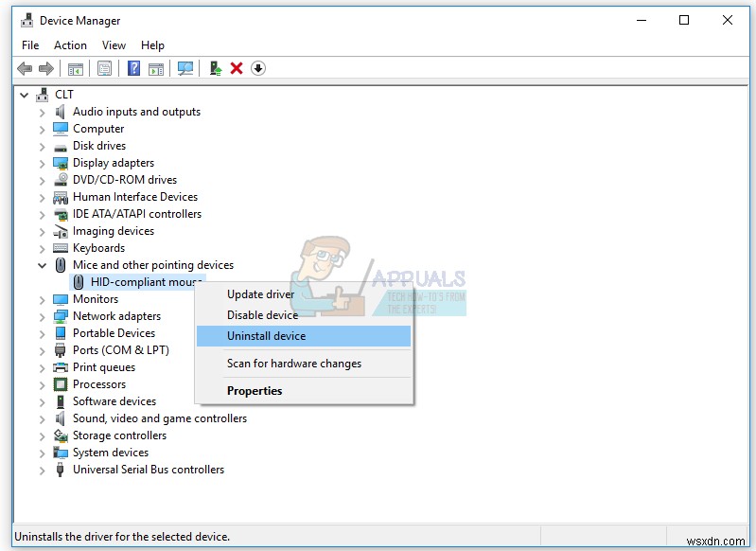The height and width of the screenshot is (551, 756).
Task: Click the Storage controllers category icon
Action: 61,435
